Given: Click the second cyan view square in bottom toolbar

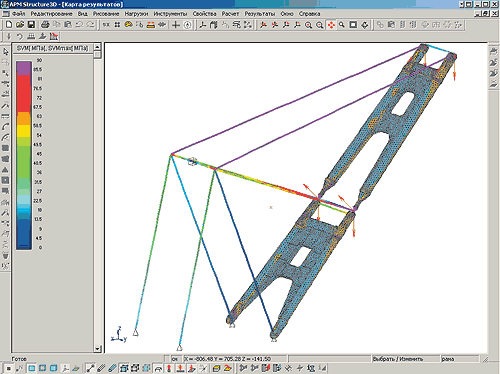Looking at the screenshot, I should tap(42, 368).
